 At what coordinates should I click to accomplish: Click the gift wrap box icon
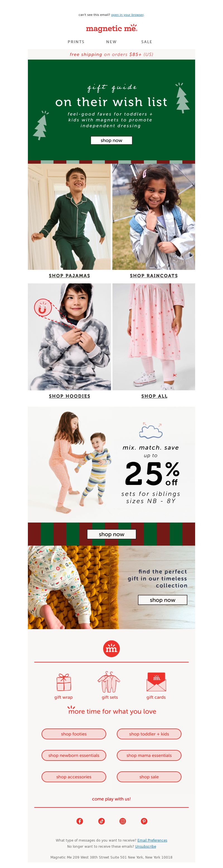64,682
